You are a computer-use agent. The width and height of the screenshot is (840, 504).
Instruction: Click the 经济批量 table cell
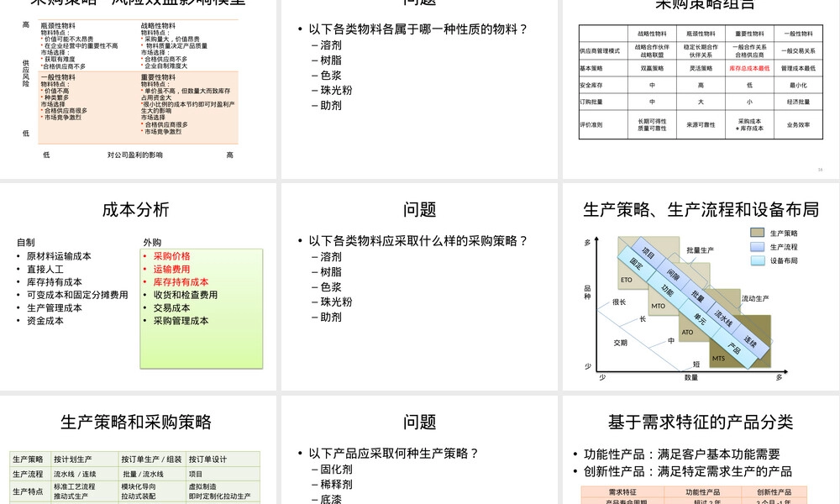pos(798,102)
